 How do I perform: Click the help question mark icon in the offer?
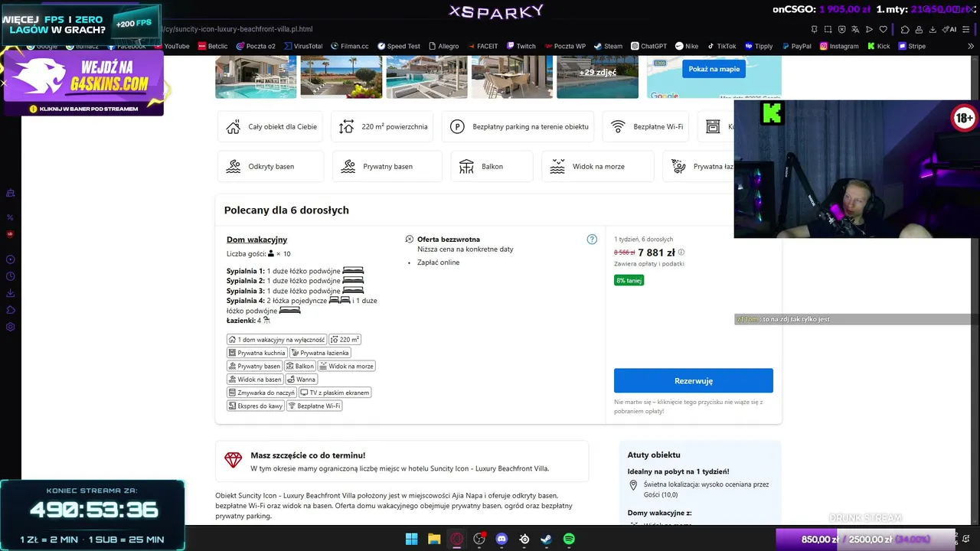click(x=592, y=240)
